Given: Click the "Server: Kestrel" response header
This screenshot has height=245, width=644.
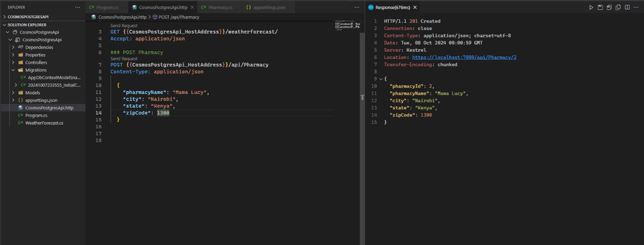Looking at the screenshot, I should click(x=405, y=50).
